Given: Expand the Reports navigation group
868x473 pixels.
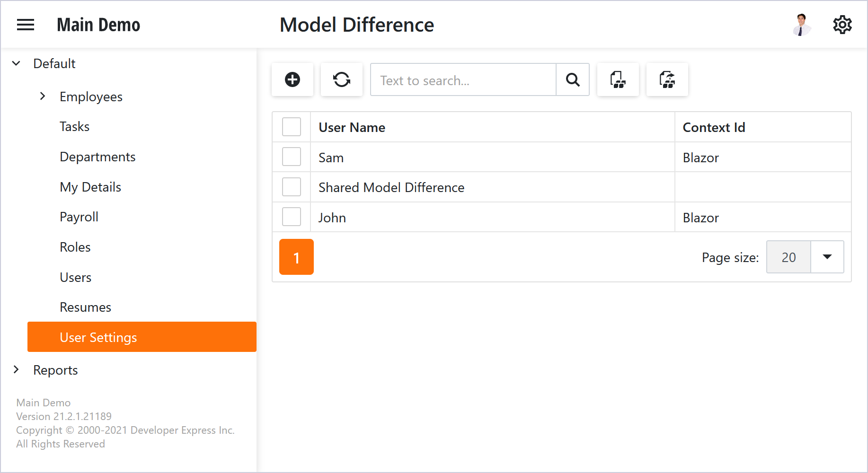Looking at the screenshot, I should pyautogui.click(x=16, y=370).
